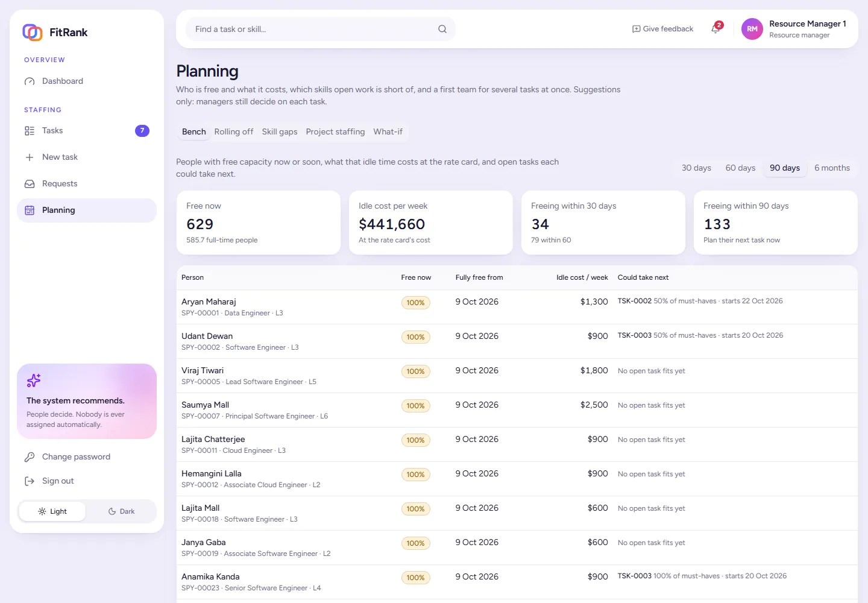
Task: Switch to Light theme
Action: (52, 511)
